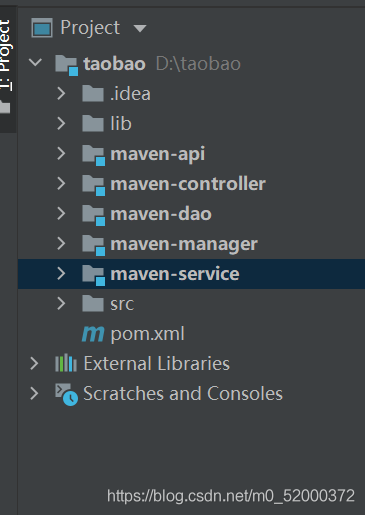Click the Project view window icon

point(42,28)
